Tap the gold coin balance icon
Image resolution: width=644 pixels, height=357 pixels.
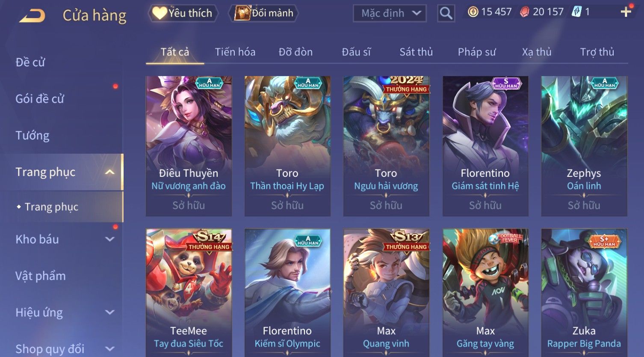click(x=473, y=12)
